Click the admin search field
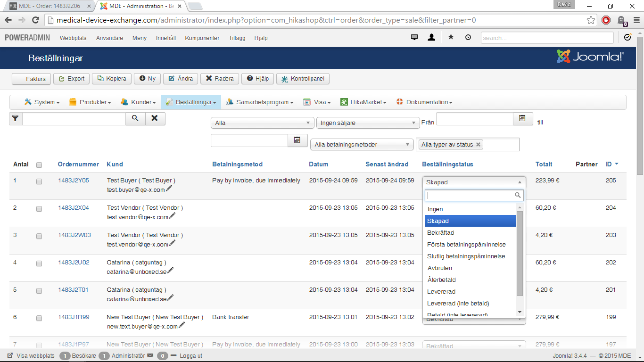644x362 pixels. coord(547,38)
